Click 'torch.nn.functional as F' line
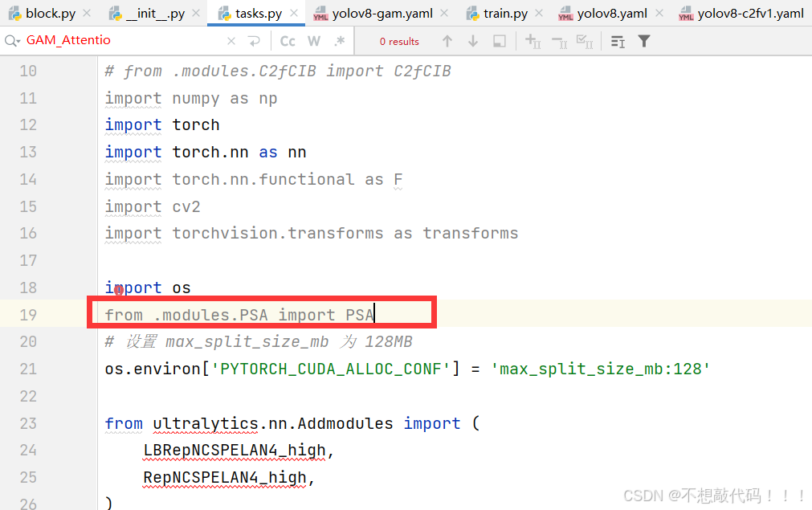The height and width of the screenshot is (510, 812). click(254, 179)
